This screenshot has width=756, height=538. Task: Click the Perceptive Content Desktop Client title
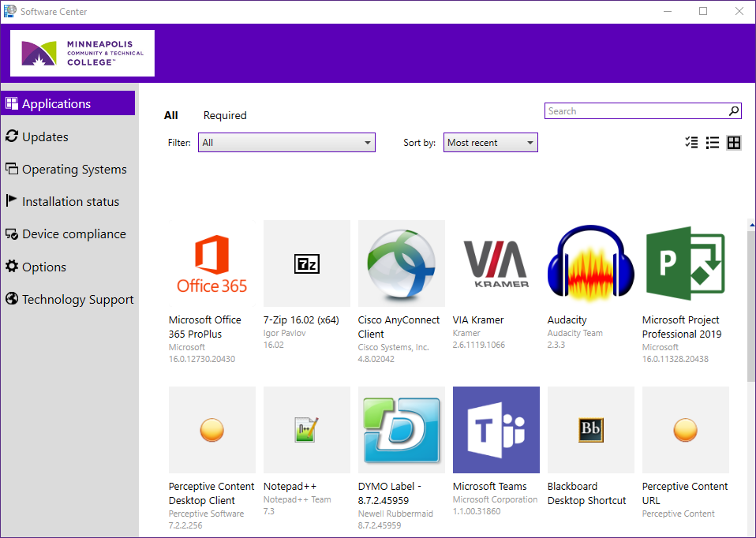click(x=211, y=493)
